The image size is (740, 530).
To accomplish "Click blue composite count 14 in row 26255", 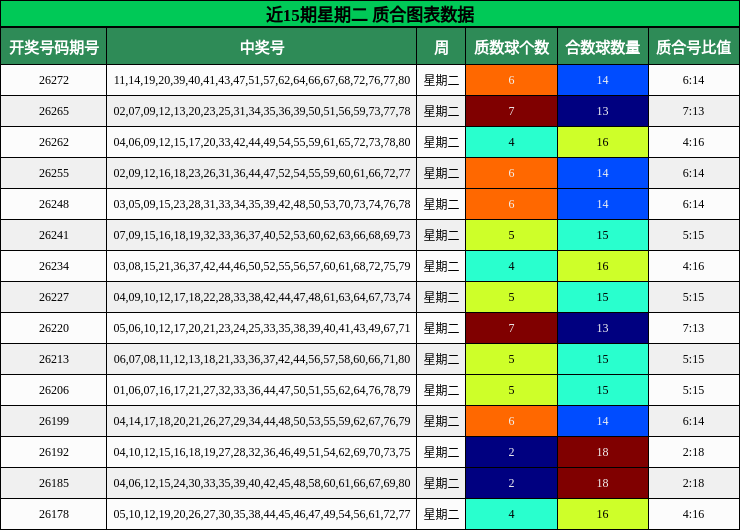I will click(603, 173).
